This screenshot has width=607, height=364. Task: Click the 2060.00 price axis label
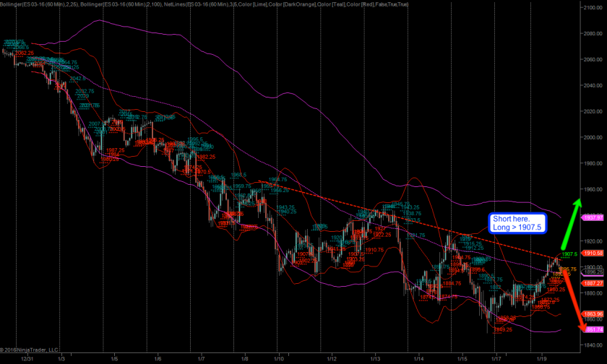tap(593, 59)
